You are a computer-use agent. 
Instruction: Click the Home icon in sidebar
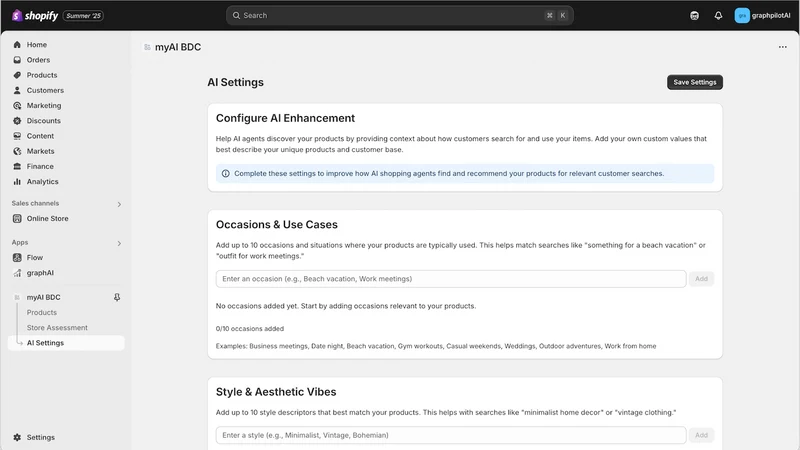click(x=17, y=44)
